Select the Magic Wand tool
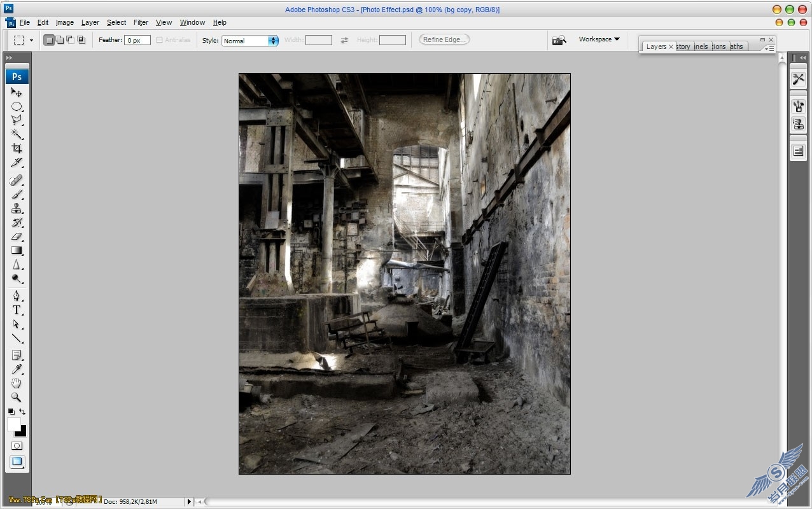The height and width of the screenshot is (509, 812). [17, 134]
